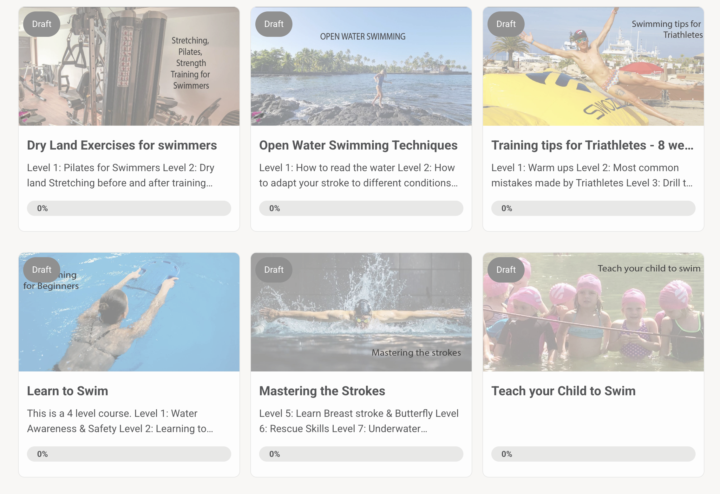Click Draft badge on Dry Land Exercises
The height and width of the screenshot is (494, 720).
pyautogui.click(x=42, y=24)
